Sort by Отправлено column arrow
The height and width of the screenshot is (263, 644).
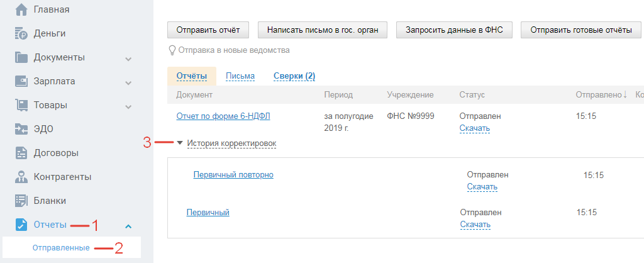tap(625, 95)
